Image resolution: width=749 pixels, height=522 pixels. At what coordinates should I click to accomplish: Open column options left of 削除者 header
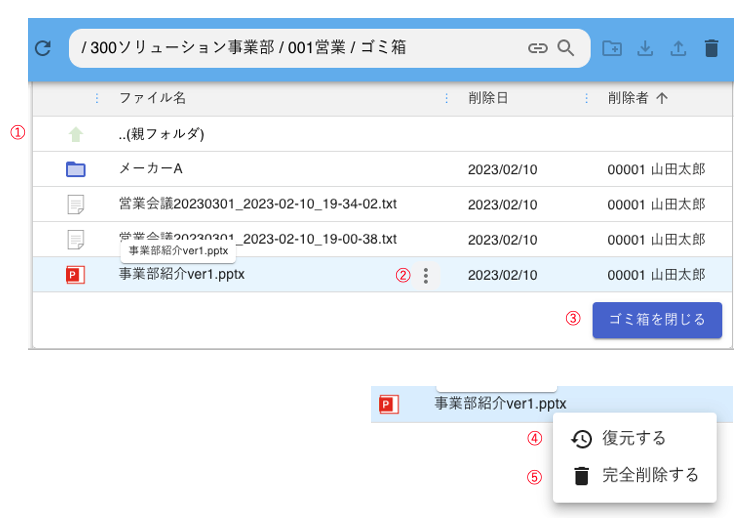click(586, 98)
